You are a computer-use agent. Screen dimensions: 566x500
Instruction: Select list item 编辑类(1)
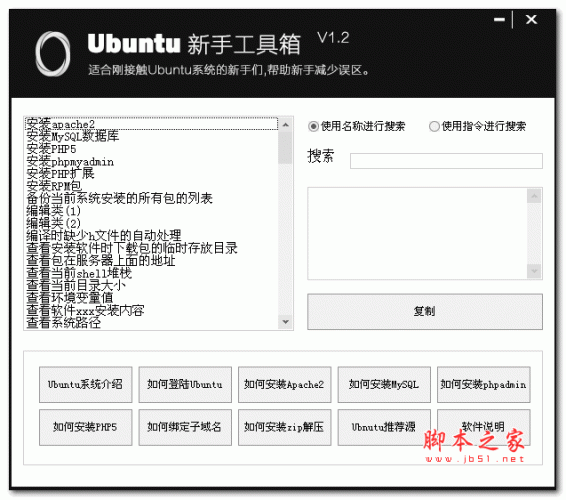[x=152, y=211]
